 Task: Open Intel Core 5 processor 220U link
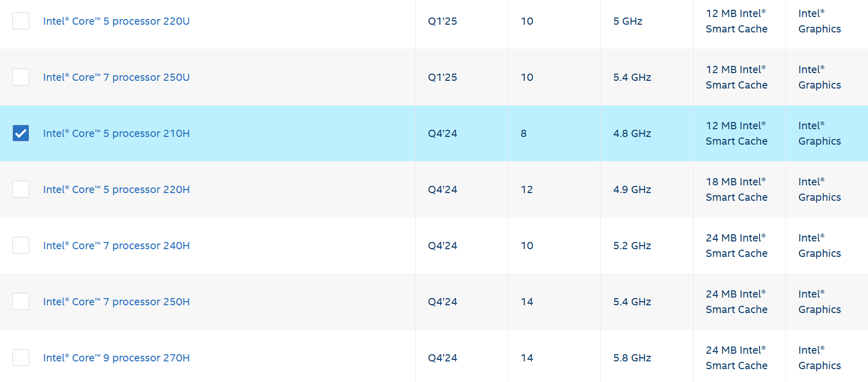tap(116, 21)
